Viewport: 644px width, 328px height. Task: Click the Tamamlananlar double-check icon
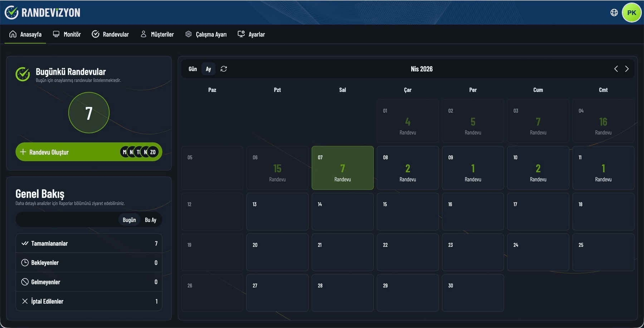click(25, 243)
